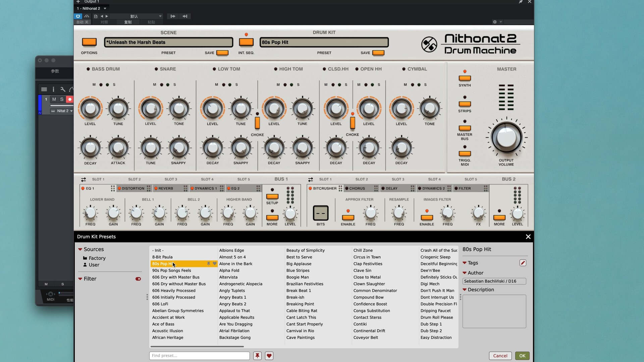Toggle the plugin power bypass button
The height and width of the screenshot is (362, 644).
[x=78, y=16]
